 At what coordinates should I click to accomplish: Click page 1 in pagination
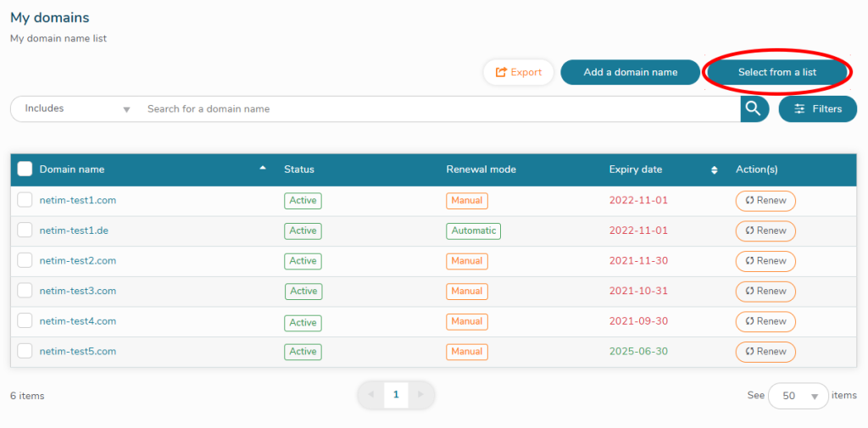[x=396, y=395]
